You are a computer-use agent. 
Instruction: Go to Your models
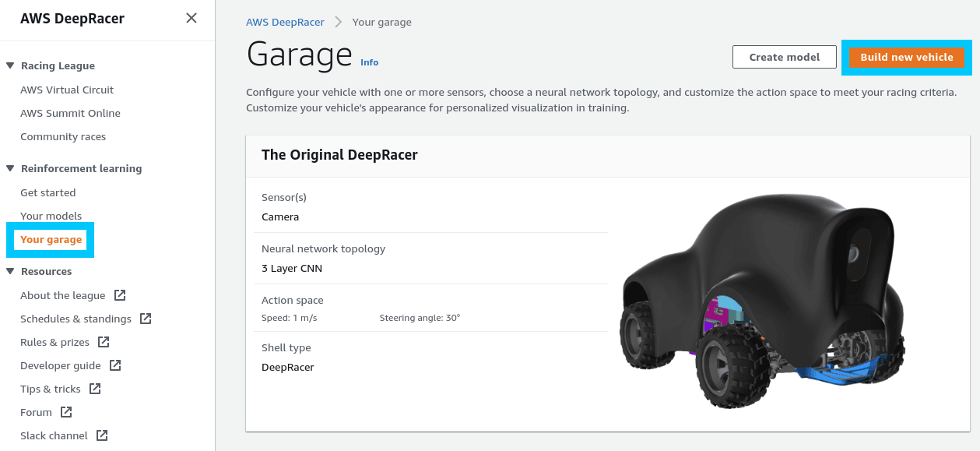(x=51, y=216)
